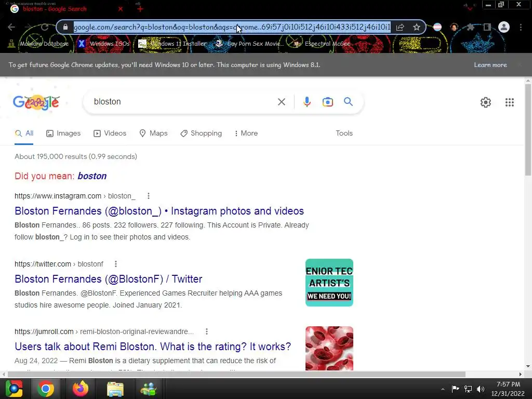This screenshot has width=532, height=399.
Task: Open the Malware Database bookmark
Action: 38,44
